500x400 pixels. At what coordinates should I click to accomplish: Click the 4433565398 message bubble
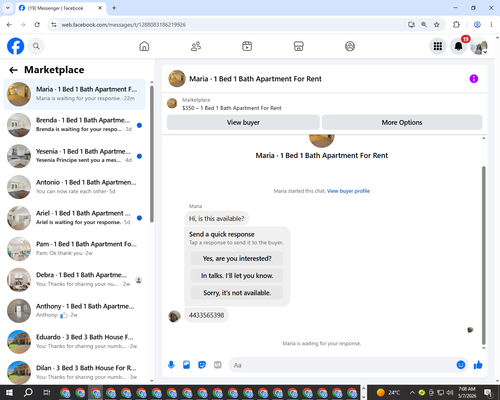coord(206,315)
